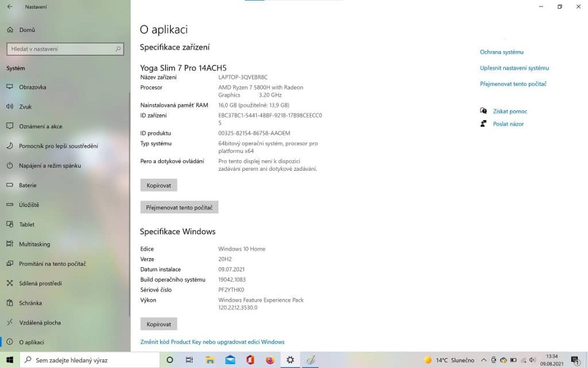
Task: Click the Systém sidebar heading
Action: [x=16, y=68]
